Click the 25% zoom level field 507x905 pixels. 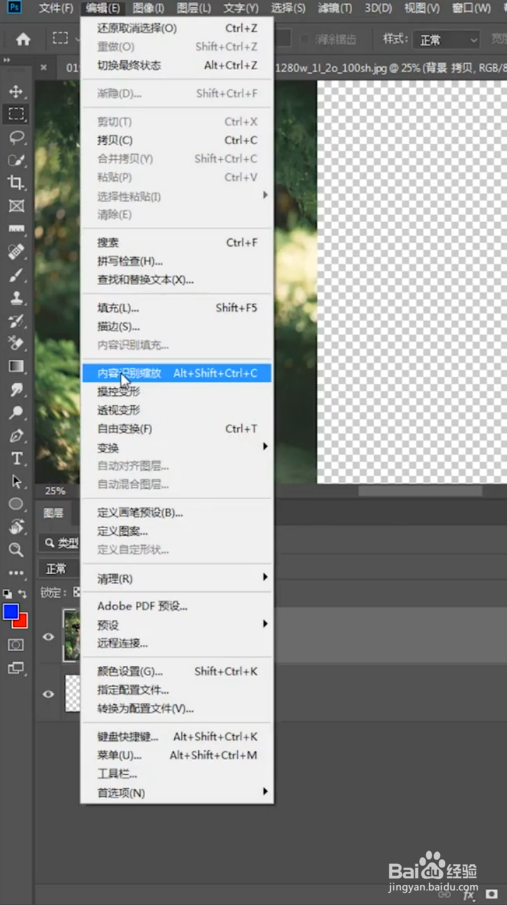55,491
